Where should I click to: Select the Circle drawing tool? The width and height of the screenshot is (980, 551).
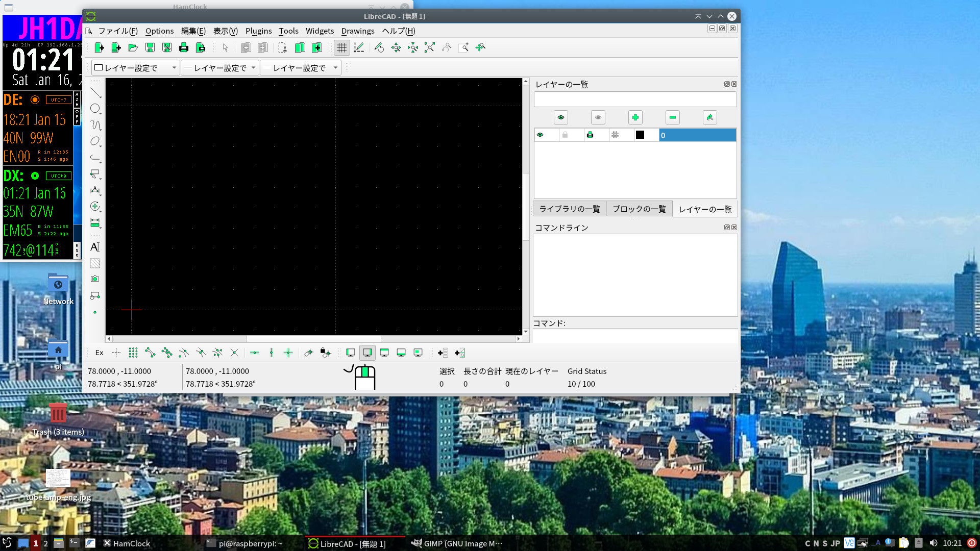tap(95, 108)
